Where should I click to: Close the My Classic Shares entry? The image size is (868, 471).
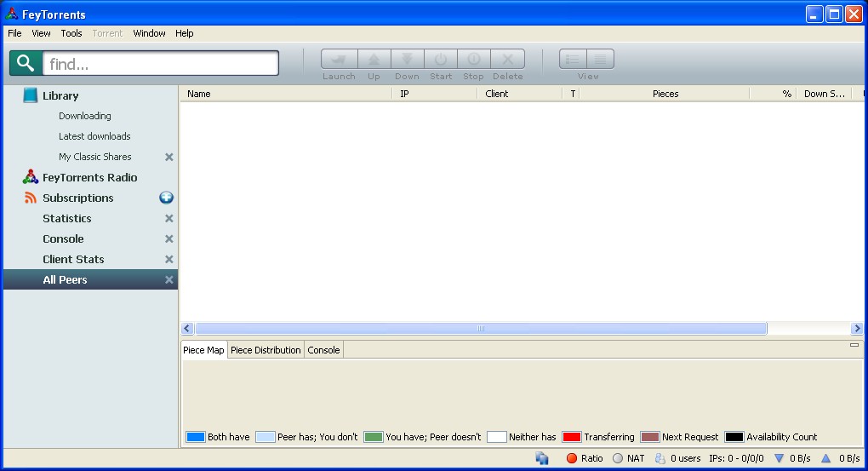point(168,157)
